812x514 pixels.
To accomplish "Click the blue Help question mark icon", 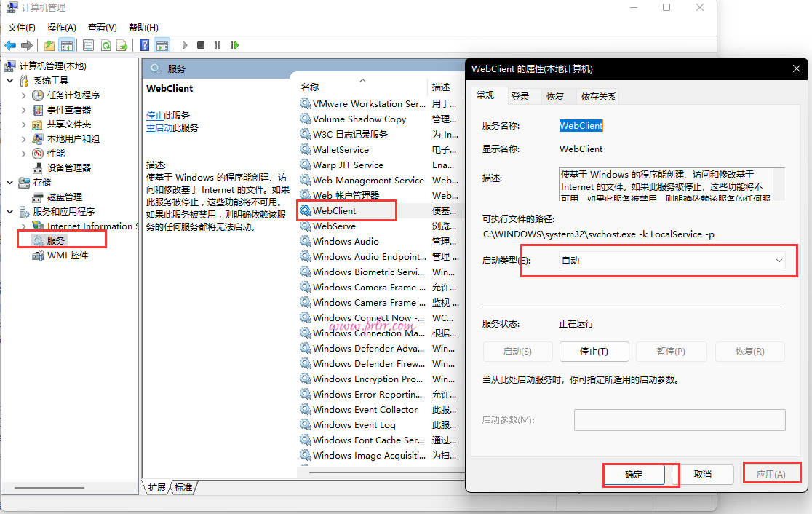I will pos(145,45).
